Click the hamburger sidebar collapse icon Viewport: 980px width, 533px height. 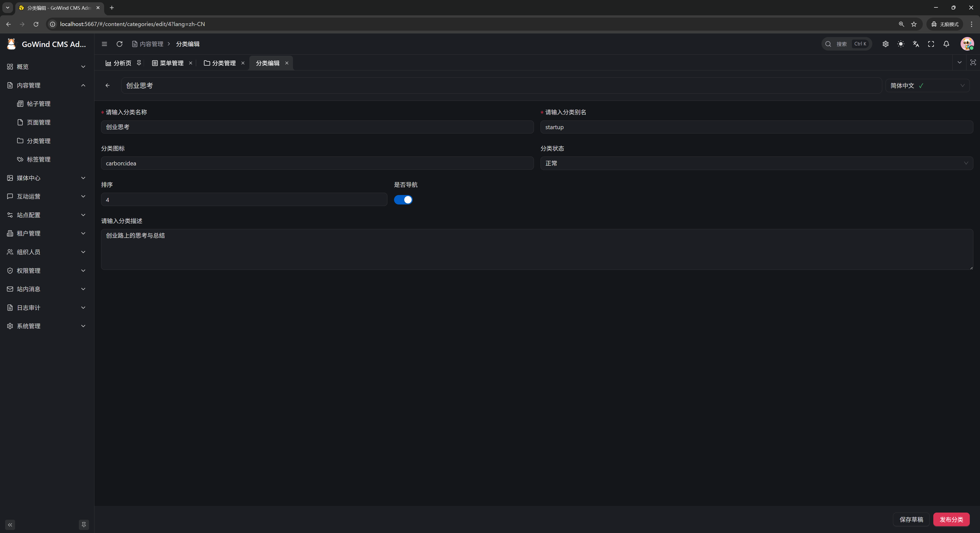(104, 44)
